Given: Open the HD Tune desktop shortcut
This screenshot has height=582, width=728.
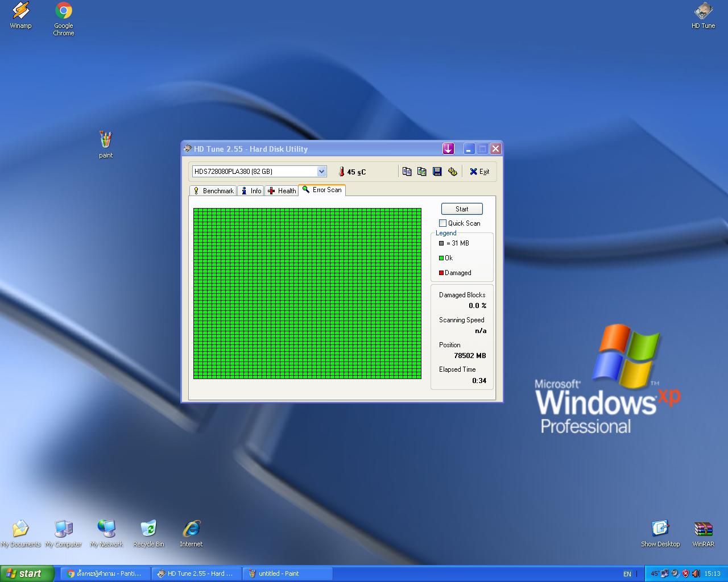Looking at the screenshot, I should tap(703, 15).
